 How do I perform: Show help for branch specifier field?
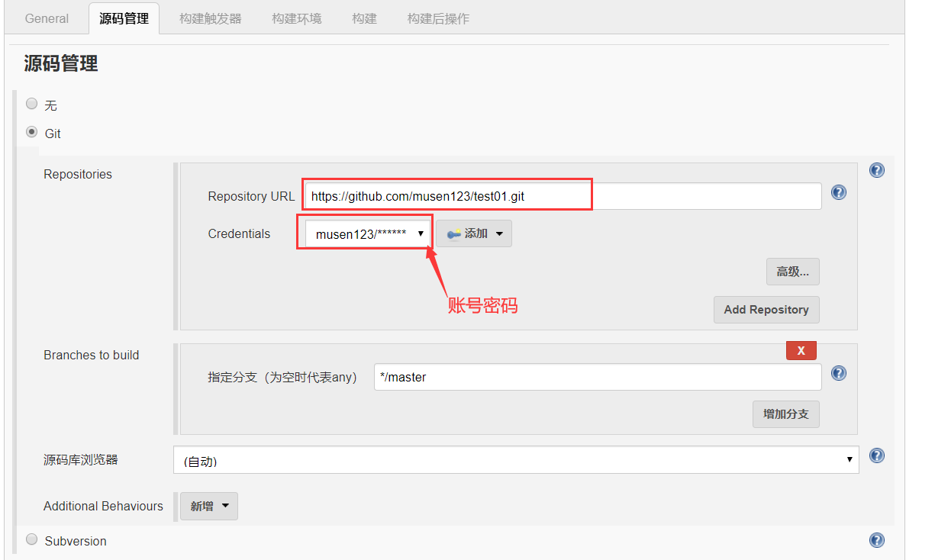tap(839, 373)
